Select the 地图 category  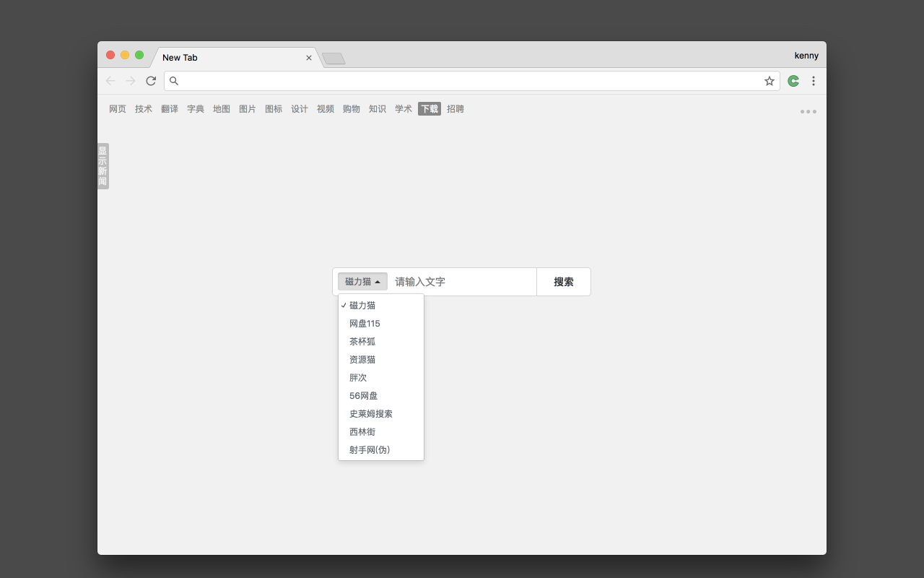click(x=222, y=109)
